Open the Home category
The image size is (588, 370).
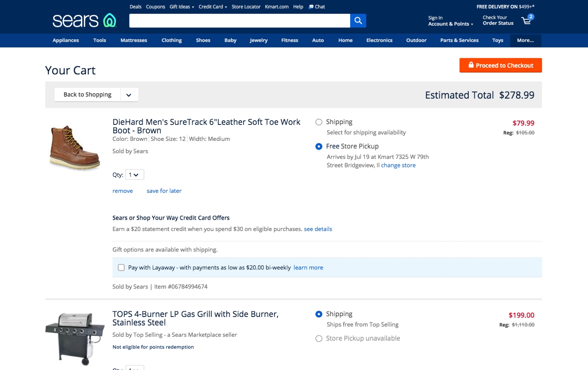click(x=345, y=40)
